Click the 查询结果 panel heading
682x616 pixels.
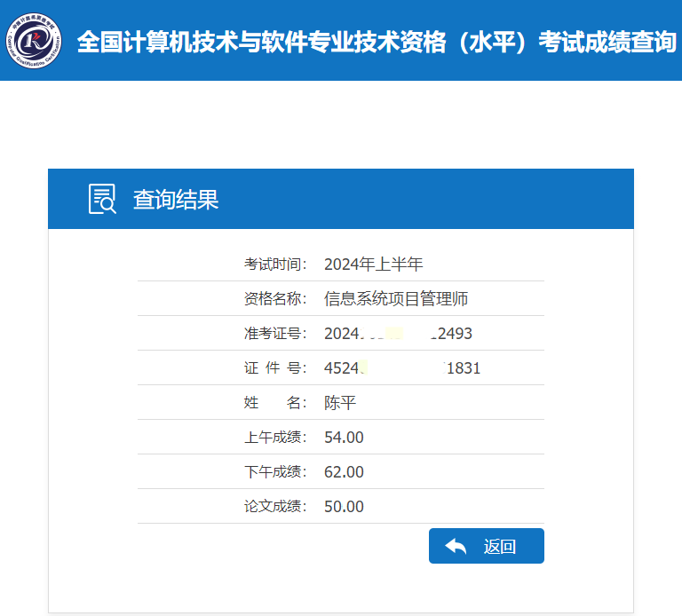pyautogui.click(x=176, y=200)
